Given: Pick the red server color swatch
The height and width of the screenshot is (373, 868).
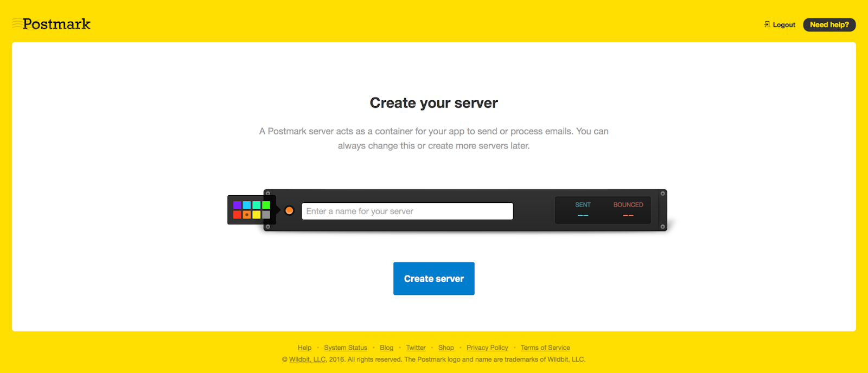Looking at the screenshot, I should tap(237, 215).
